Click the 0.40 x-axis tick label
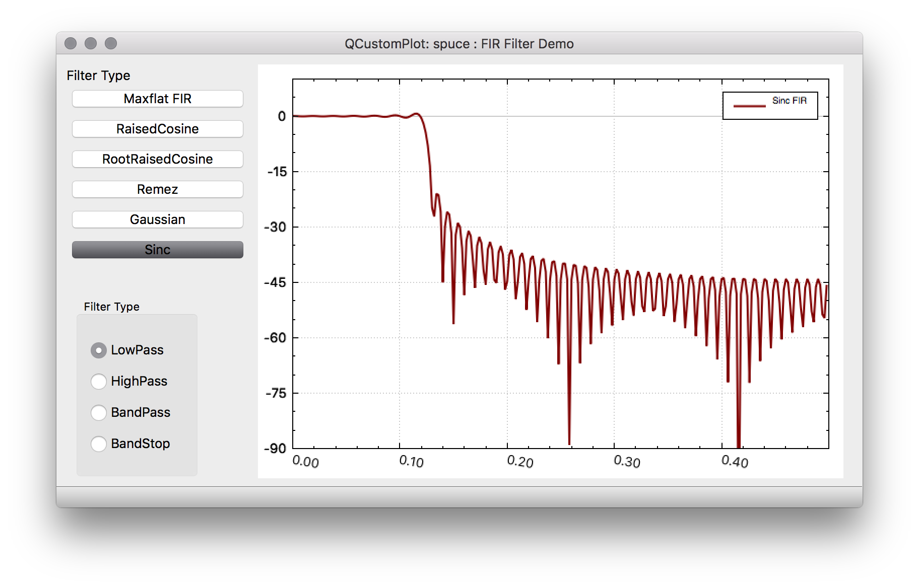The height and width of the screenshot is (588, 919). pos(735,461)
